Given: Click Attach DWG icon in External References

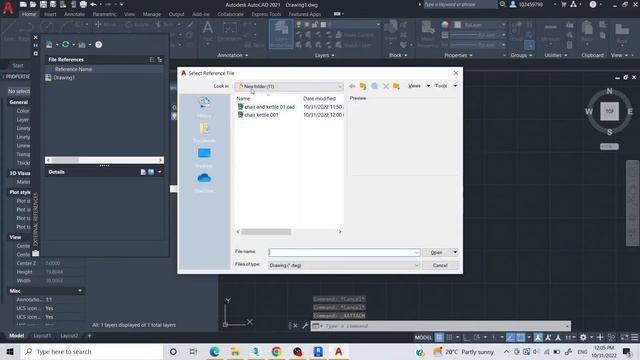Looking at the screenshot, I should click(49, 44).
